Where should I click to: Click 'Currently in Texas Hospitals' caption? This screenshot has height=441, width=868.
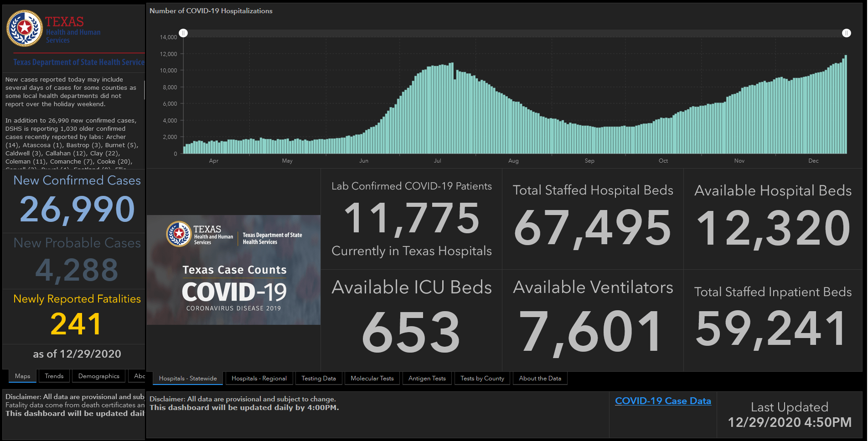[412, 251]
